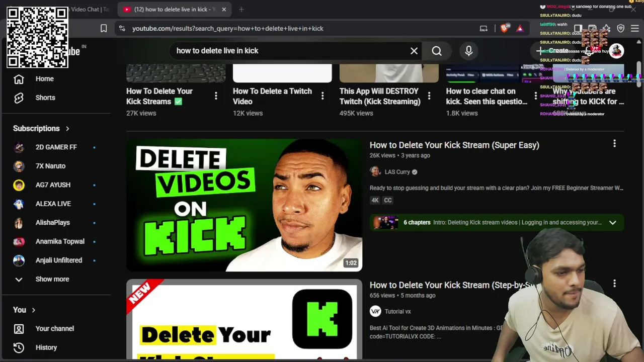
Task: Open the 'How to Delete Your Kick Stream (Step-by-S...' title
Action: [452, 285]
